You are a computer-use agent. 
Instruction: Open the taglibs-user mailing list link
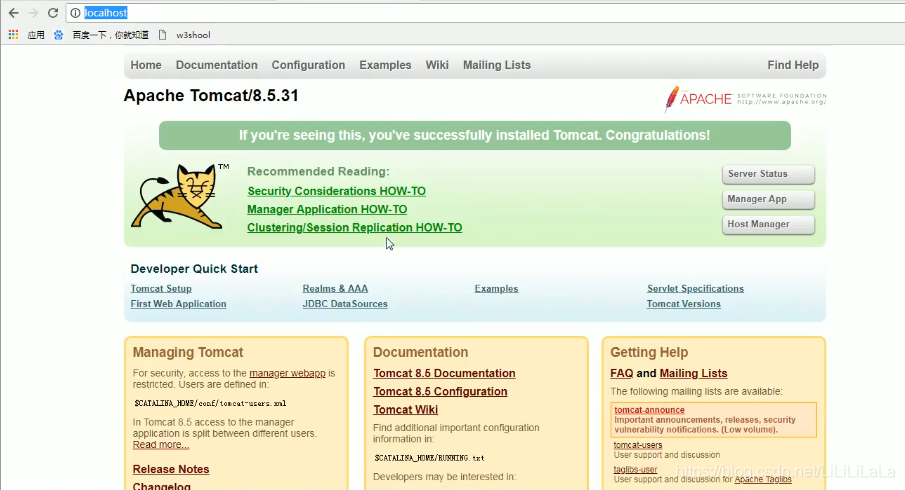point(635,469)
